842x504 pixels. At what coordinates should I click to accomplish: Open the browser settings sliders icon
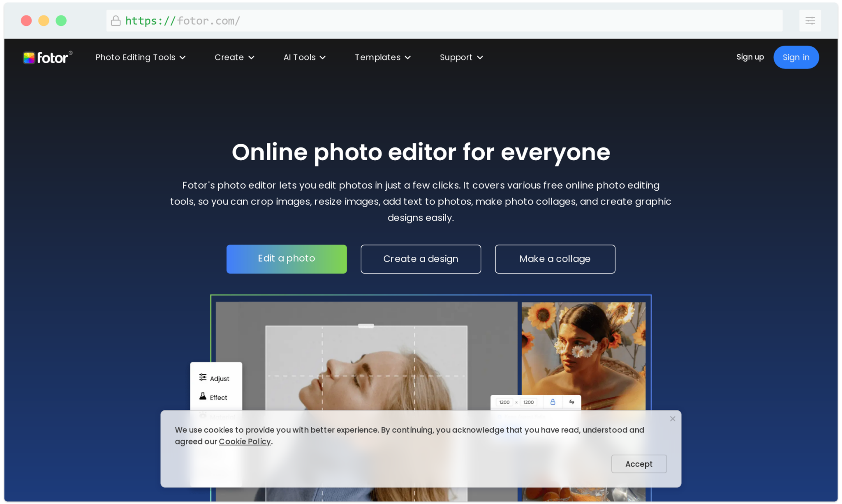[x=810, y=21]
